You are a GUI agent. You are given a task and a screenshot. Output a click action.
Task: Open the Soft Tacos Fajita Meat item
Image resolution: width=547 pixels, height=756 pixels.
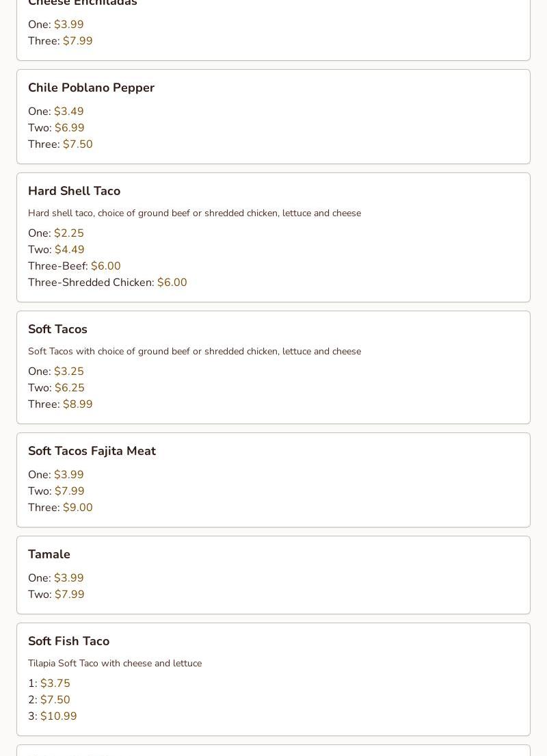point(92,451)
